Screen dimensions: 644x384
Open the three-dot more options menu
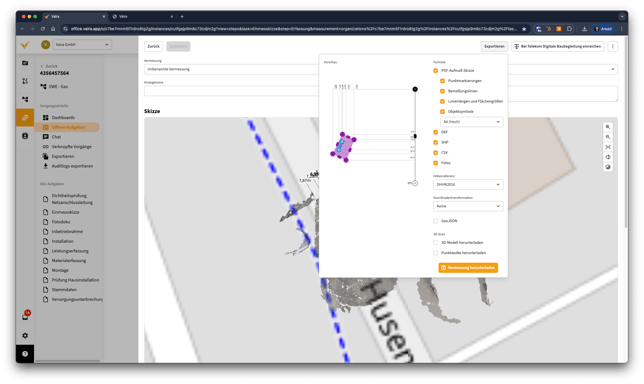click(x=612, y=46)
